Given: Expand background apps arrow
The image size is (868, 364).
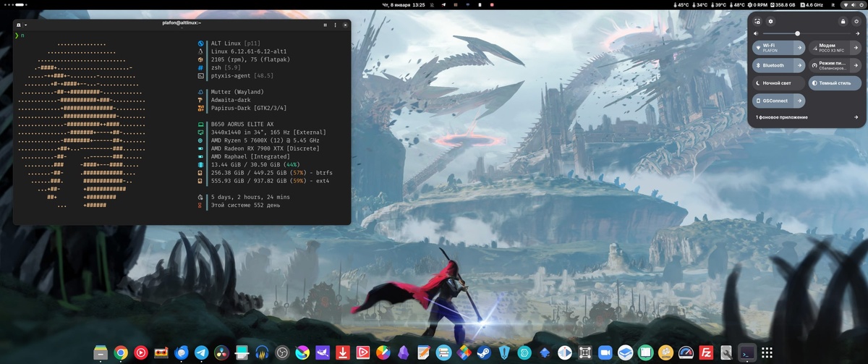Looking at the screenshot, I should coord(856,117).
